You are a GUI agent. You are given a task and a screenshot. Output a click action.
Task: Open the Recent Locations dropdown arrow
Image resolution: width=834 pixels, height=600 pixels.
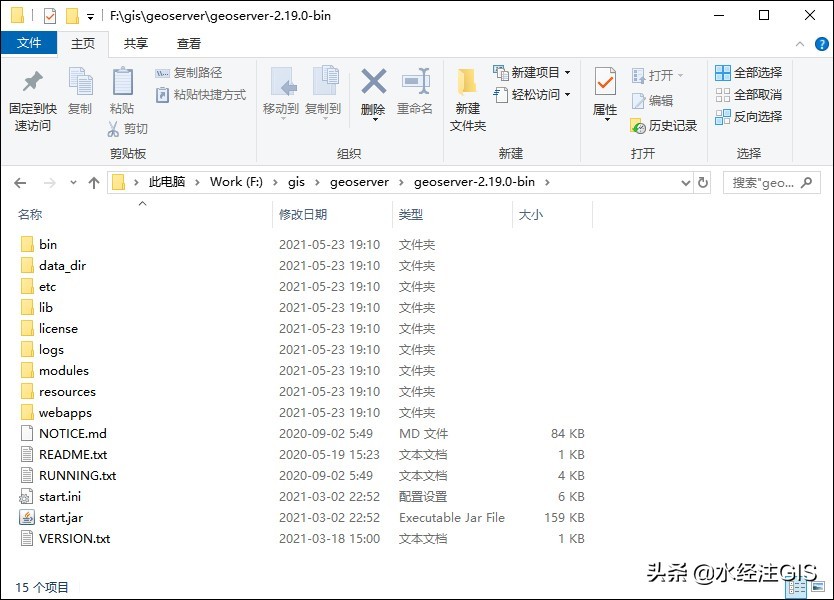coord(73,183)
